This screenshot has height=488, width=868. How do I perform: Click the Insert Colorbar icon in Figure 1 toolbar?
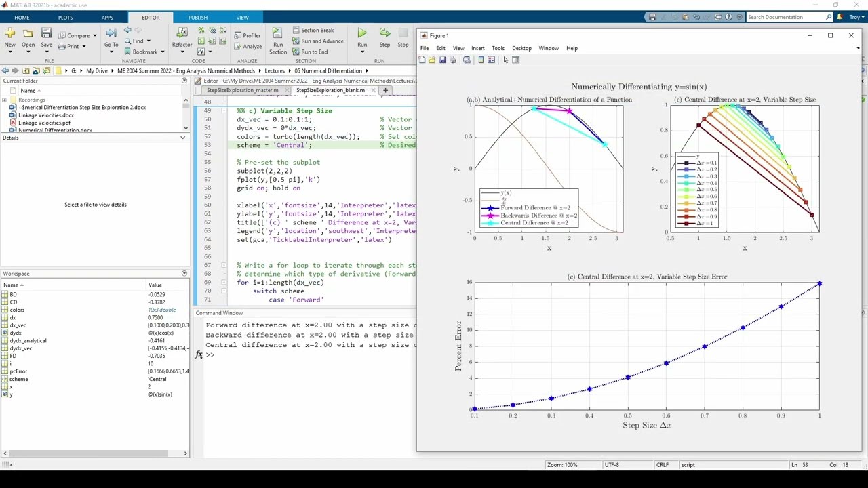coord(481,60)
